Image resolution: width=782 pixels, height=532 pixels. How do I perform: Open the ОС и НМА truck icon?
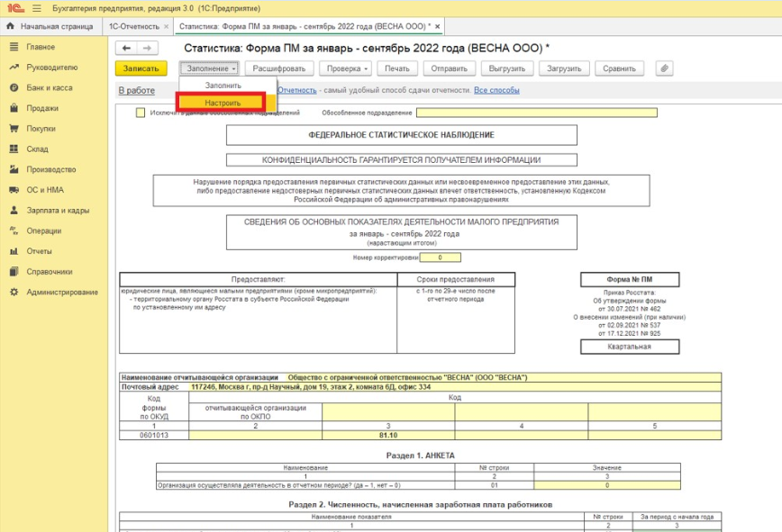click(14, 190)
